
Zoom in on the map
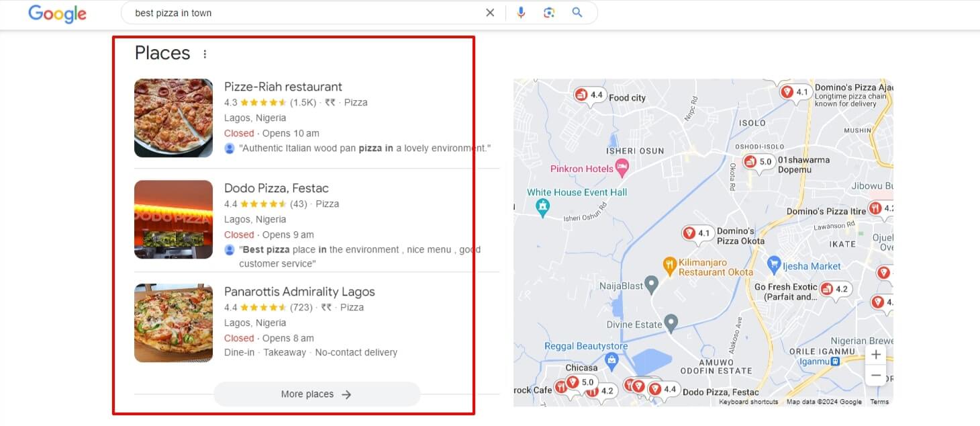click(x=875, y=355)
